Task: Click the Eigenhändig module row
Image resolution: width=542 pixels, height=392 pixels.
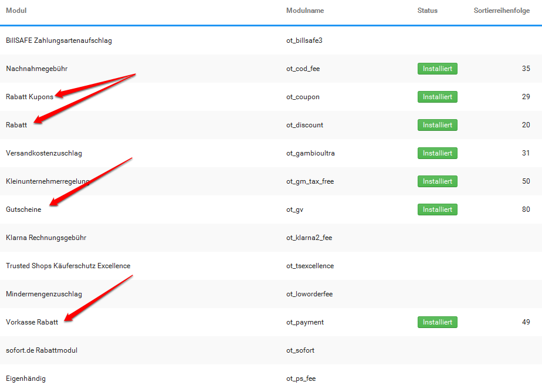Action: click(26, 379)
